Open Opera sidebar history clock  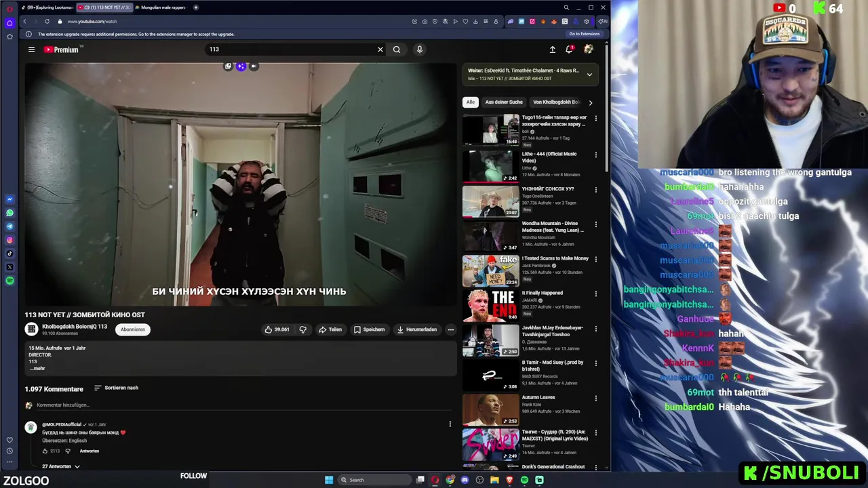9,451
